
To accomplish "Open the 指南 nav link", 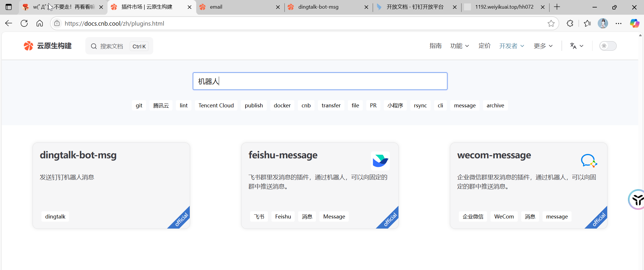I will tap(435, 46).
